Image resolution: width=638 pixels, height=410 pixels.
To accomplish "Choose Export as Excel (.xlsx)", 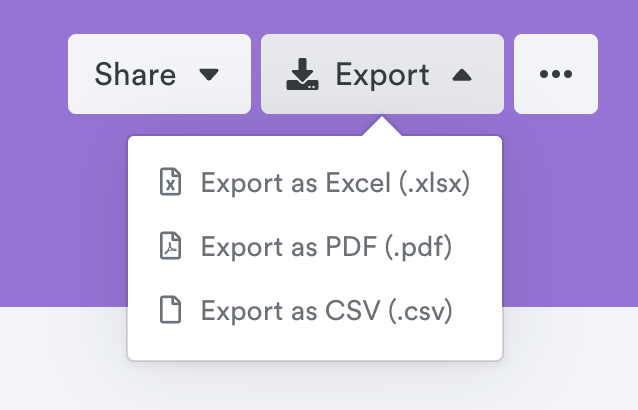I will pos(315,182).
